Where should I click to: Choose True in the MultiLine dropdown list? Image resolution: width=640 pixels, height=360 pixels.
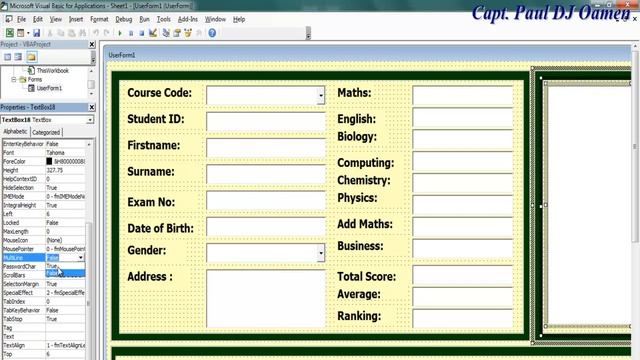click(65, 266)
